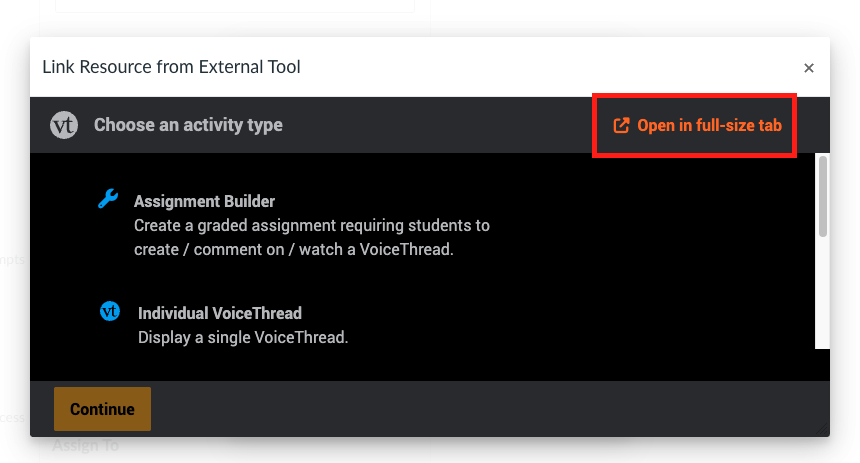Screen dimensions: 860x463
Task: Click the activity list vertical scrollbar
Action: coord(822,196)
